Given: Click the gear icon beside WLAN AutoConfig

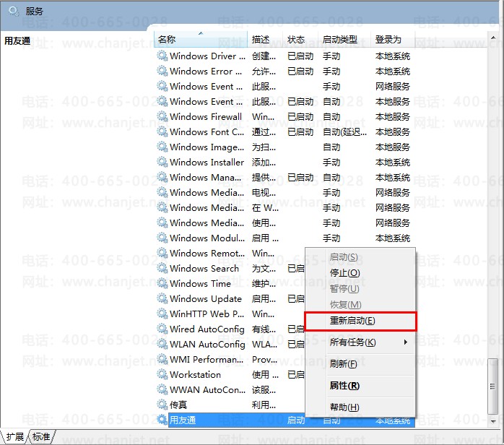Looking at the screenshot, I should click(162, 344).
